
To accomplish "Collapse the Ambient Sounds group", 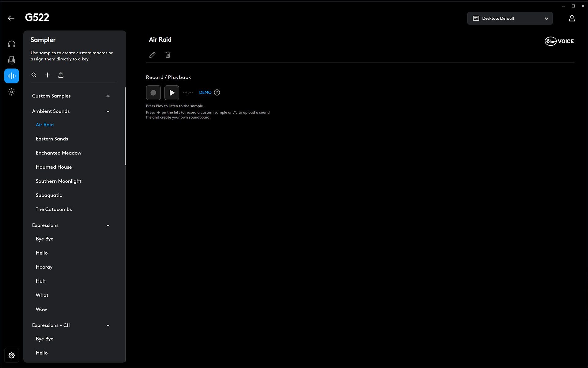I will [x=108, y=112].
